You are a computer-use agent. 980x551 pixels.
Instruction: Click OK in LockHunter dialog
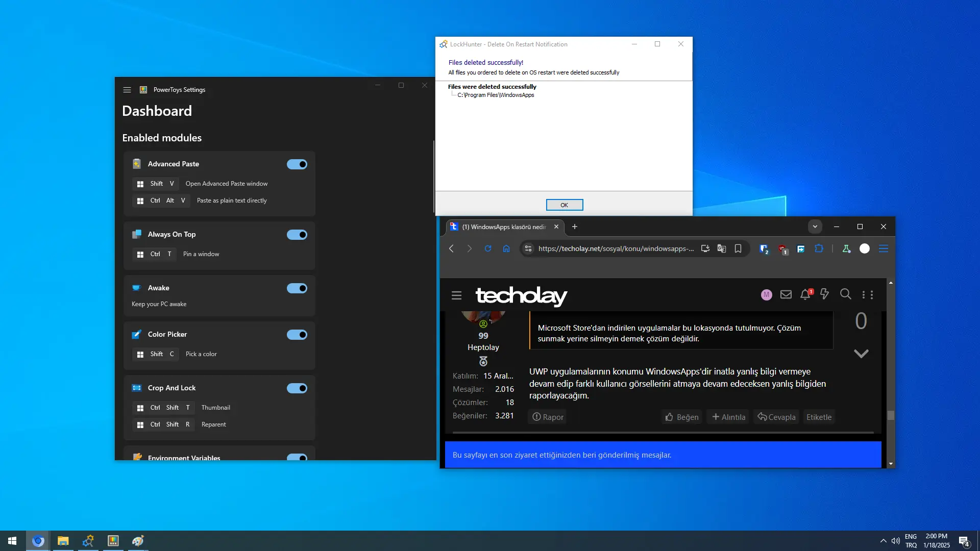[564, 205]
